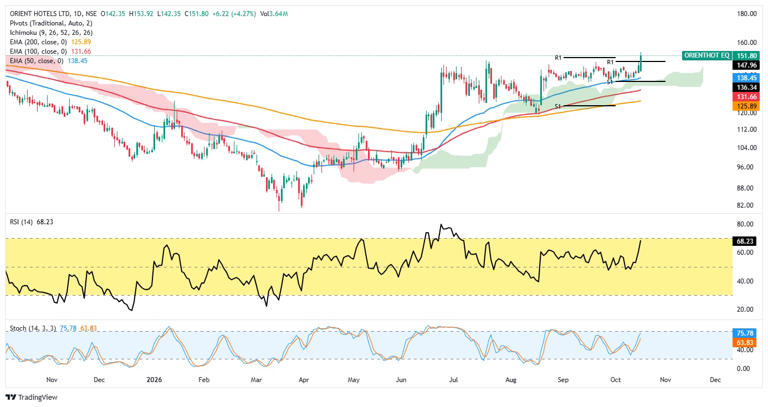Click the green ORIENTHOT EQ symbol tag
The width and height of the screenshot is (768, 407).
pos(706,56)
